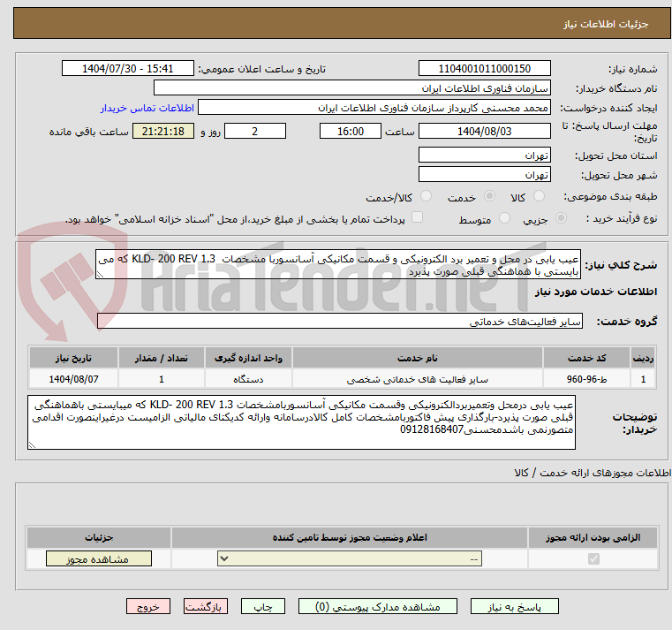Click the بازگشت back button

(206, 606)
